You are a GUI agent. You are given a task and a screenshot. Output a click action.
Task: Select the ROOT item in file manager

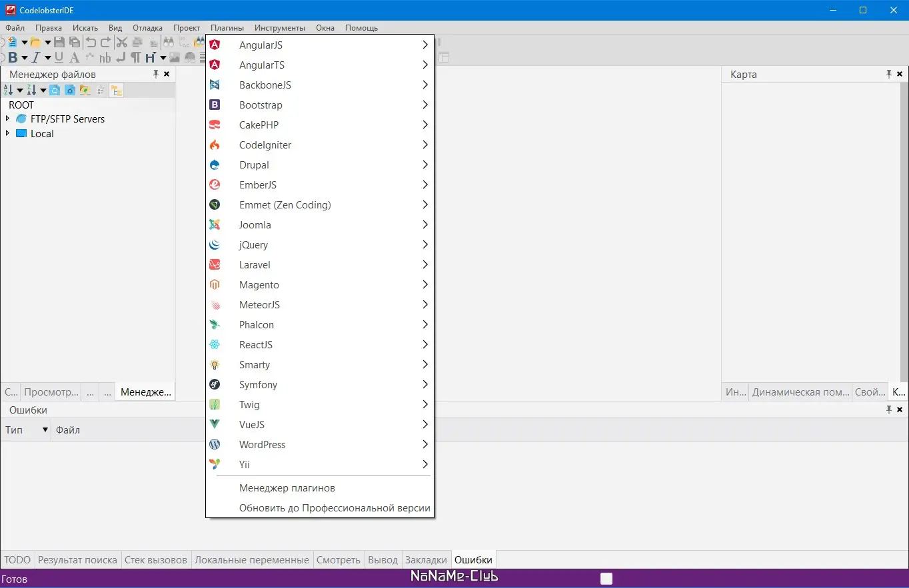point(21,105)
